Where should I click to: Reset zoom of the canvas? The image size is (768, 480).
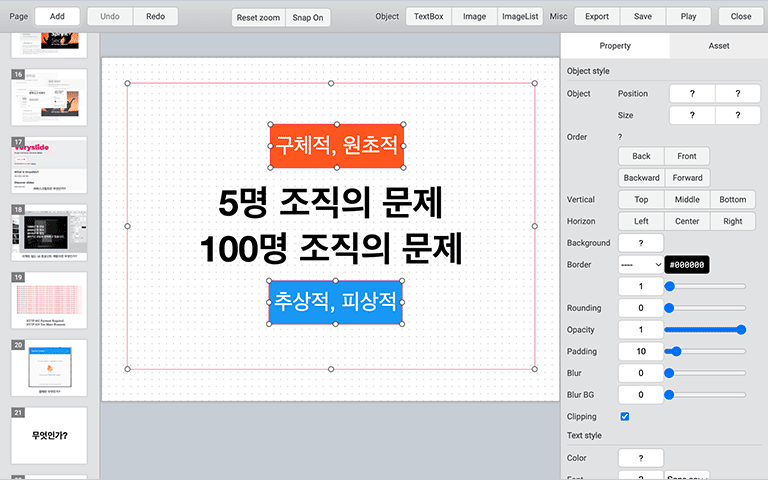coord(258,18)
